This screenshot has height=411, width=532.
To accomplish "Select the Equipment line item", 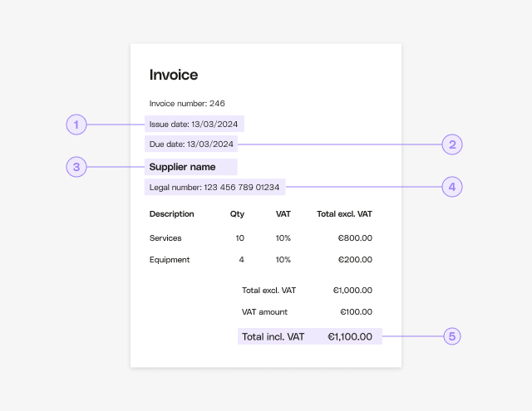I will click(x=170, y=260).
